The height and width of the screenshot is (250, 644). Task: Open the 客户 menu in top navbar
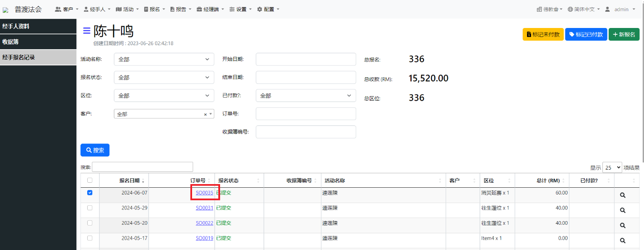point(66,9)
